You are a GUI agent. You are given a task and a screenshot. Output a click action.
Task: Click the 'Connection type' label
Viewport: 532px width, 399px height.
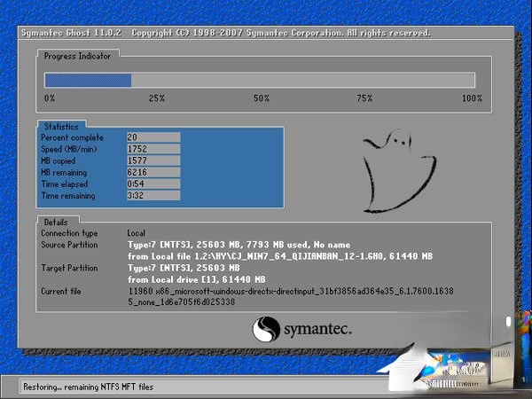point(69,233)
